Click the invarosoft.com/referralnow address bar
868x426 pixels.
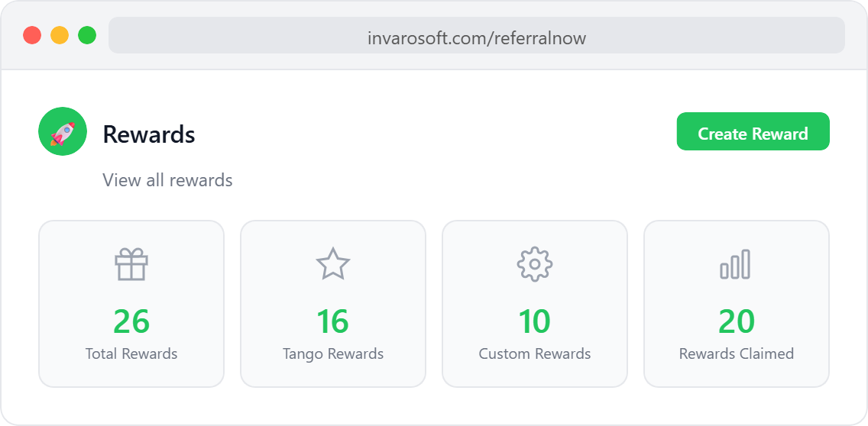[x=477, y=35]
